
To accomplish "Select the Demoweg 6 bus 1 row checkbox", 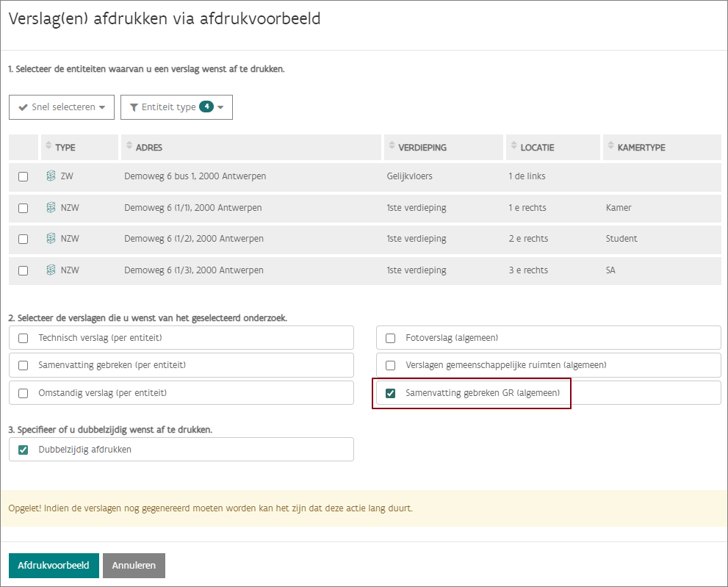I will tap(24, 177).
